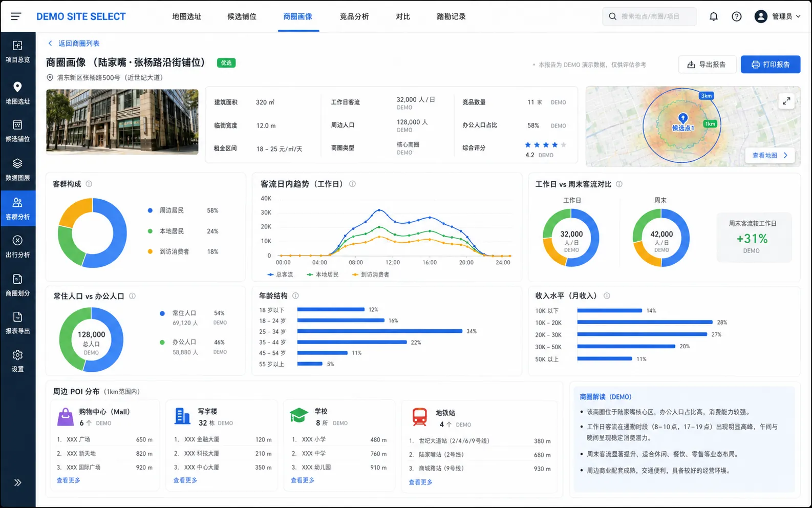This screenshot has height=508, width=812.
Task: Click 查看更多 under 写字楼
Action: (x=185, y=480)
